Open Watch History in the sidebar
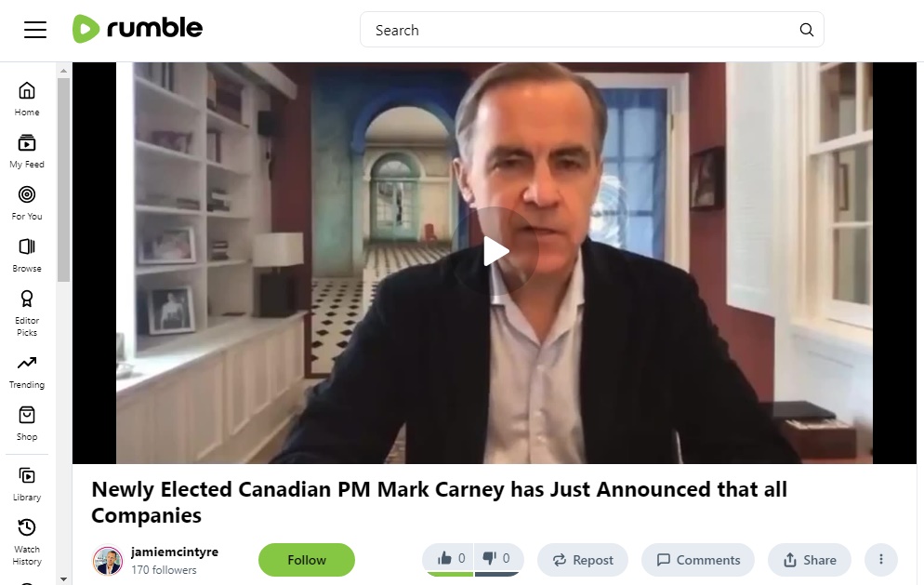This screenshot has width=924, height=585. pos(27,542)
